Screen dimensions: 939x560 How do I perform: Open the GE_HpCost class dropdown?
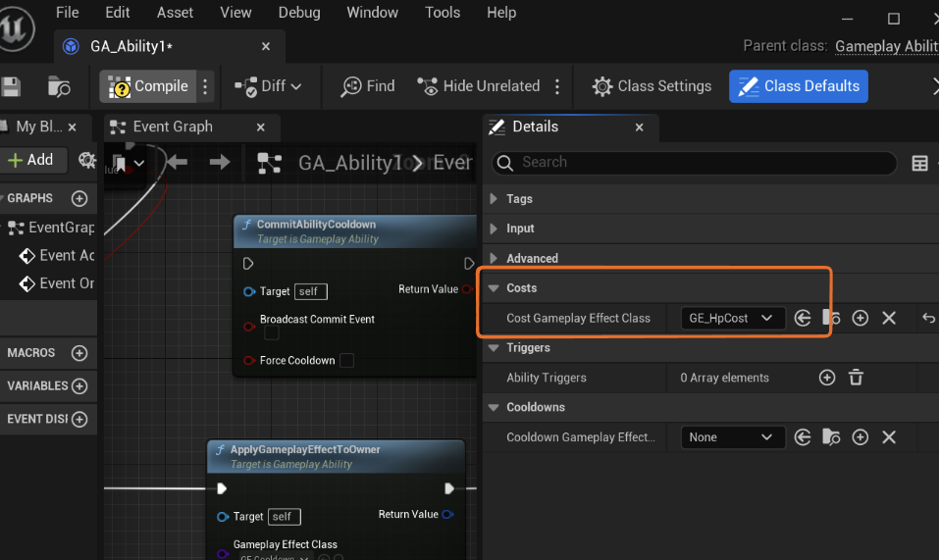point(732,318)
